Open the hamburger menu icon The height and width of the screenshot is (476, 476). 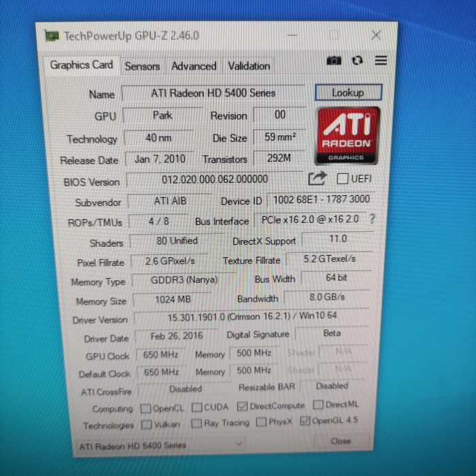[381, 61]
